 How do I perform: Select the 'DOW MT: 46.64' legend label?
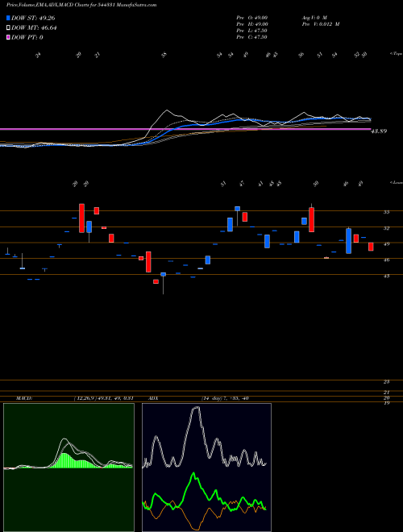tap(34, 28)
